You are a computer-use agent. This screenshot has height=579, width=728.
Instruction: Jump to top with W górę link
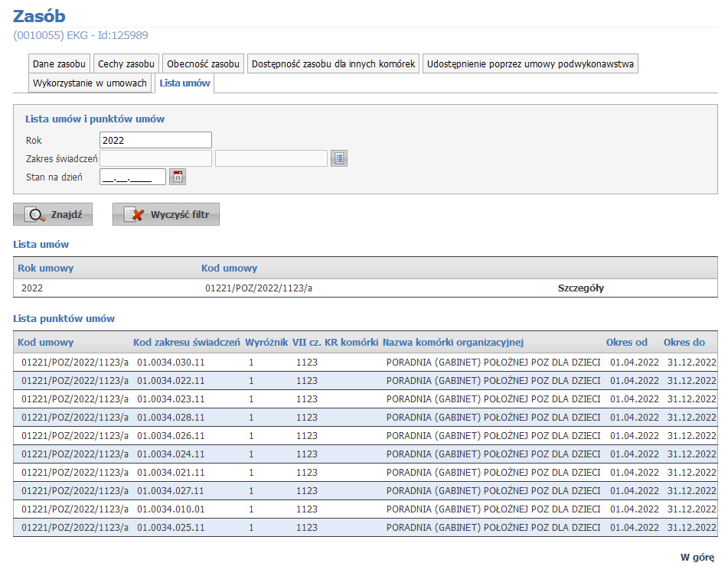click(697, 557)
